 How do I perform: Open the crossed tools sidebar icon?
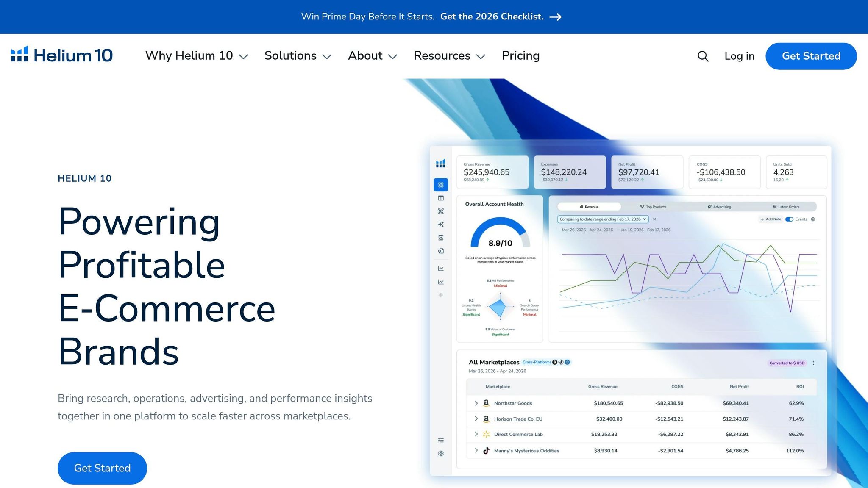(x=441, y=211)
